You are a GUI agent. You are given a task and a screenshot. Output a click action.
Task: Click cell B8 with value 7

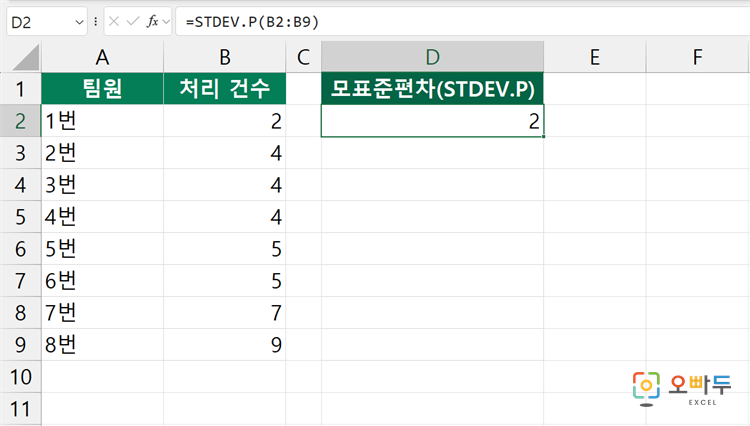coord(225,313)
